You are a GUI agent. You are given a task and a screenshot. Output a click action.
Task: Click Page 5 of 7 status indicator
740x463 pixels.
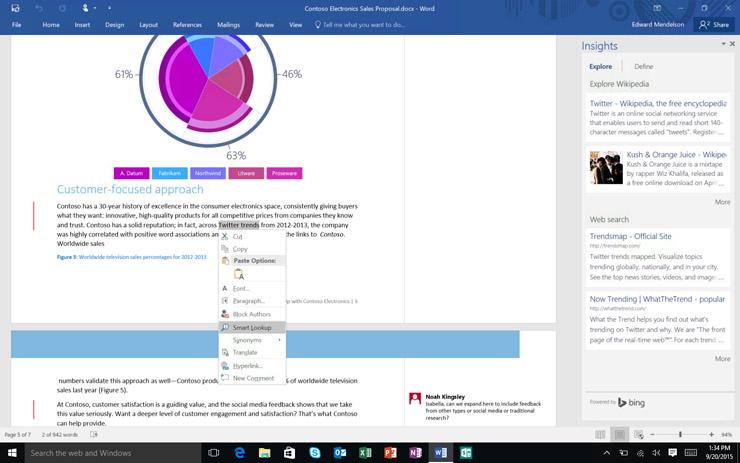click(x=17, y=435)
